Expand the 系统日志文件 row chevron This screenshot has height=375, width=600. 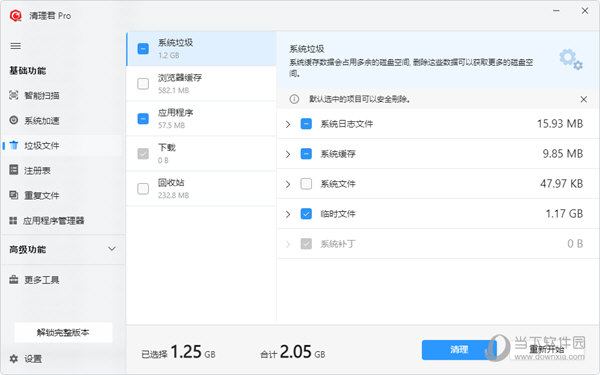pyautogui.click(x=288, y=124)
